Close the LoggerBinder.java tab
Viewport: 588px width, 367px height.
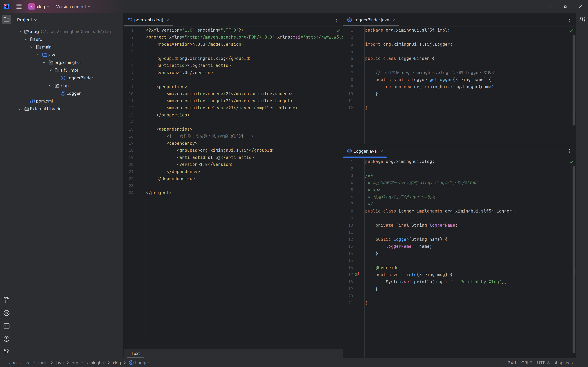(x=394, y=20)
